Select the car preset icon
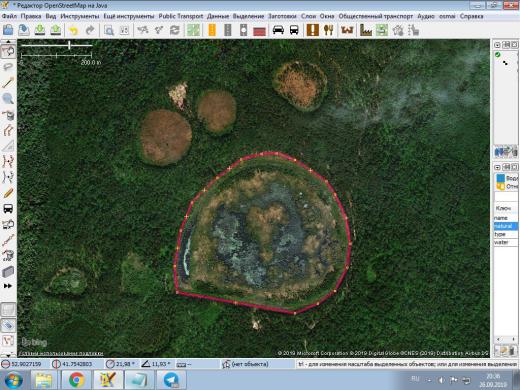The height and width of the screenshot is (390, 520). click(x=278, y=30)
